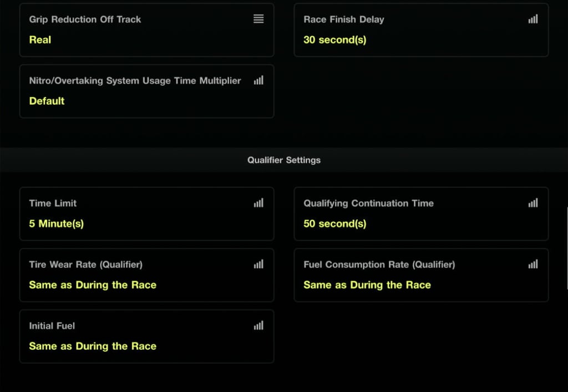568x392 pixels.
Task: Open Fuel Consumption Rate (Qualifier) option
Action: click(x=422, y=275)
